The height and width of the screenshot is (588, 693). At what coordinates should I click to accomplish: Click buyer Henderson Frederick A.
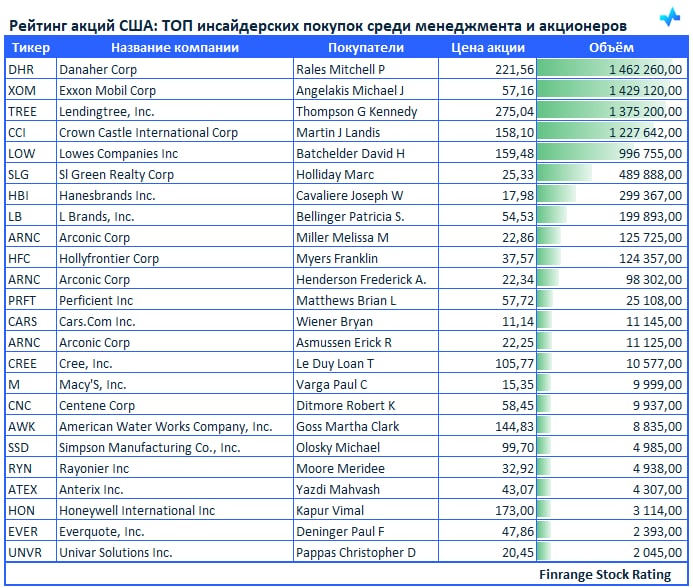(366, 279)
